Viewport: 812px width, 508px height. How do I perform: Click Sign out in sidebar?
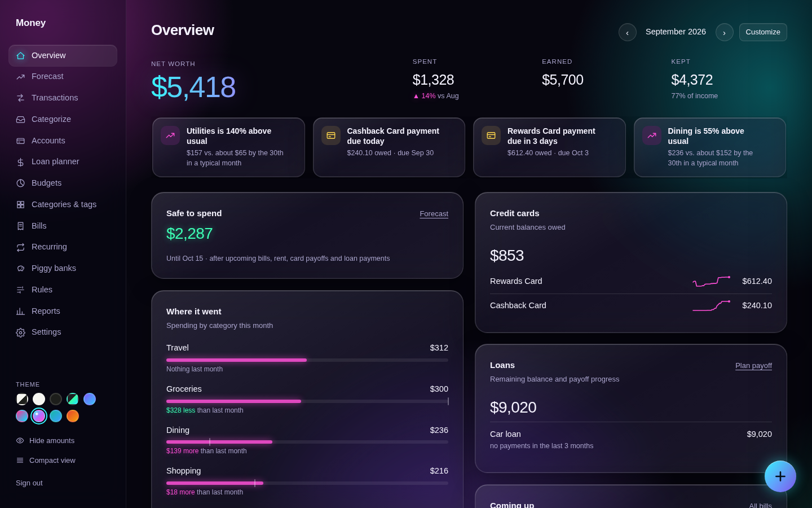point(29,483)
